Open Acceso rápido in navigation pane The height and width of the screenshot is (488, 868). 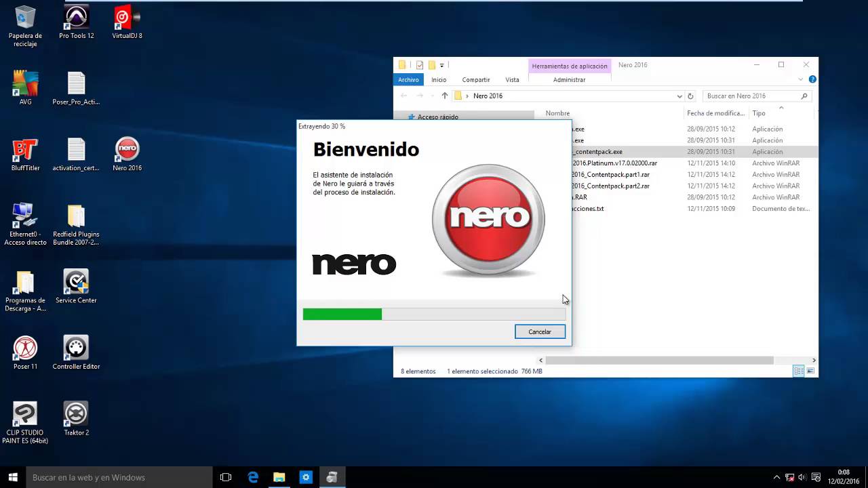(437, 117)
